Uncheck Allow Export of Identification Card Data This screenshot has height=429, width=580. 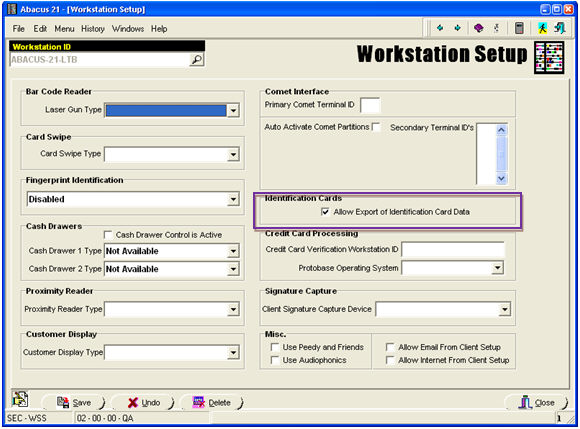(x=325, y=212)
